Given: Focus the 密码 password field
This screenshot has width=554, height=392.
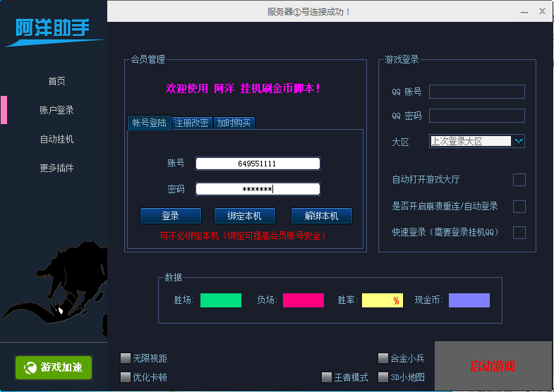Looking at the screenshot, I should pyautogui.click(x=258, y=189).
